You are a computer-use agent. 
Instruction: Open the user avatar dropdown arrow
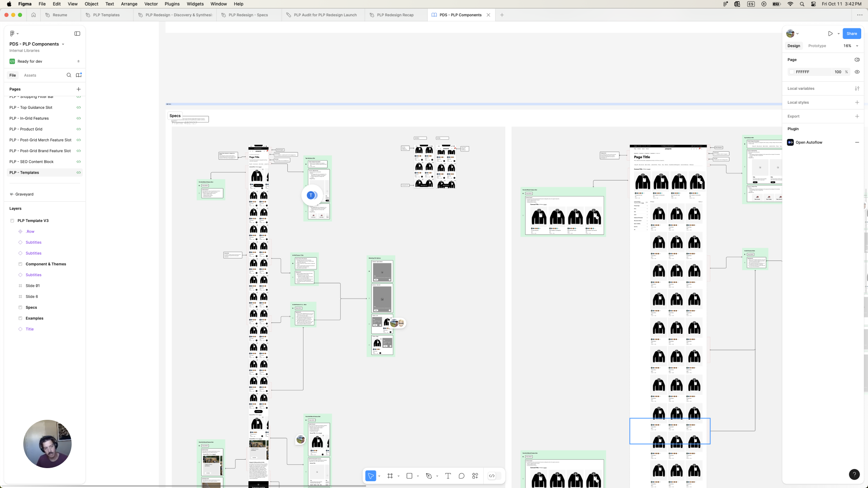pos(798,33)
